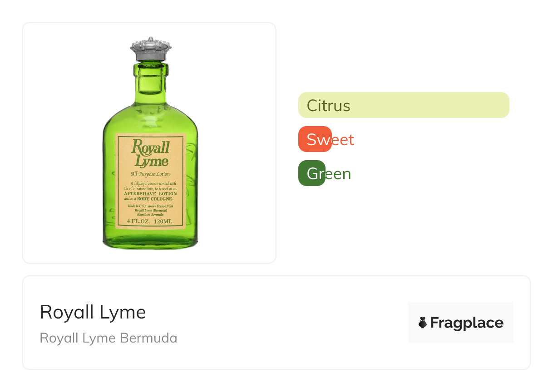Open the Royall Lyme product title

click(93, 312)
